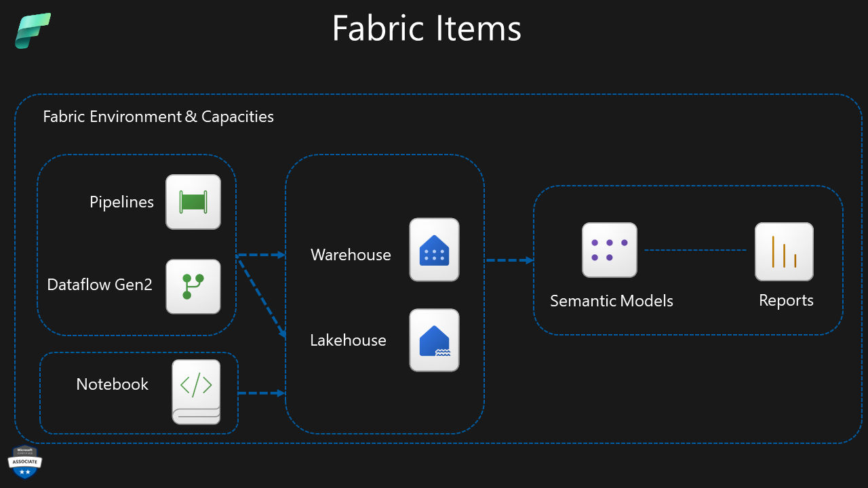Select the Dataflow Gen2 icon
Screen dimensions: 868x488
(x=194, y=286)
